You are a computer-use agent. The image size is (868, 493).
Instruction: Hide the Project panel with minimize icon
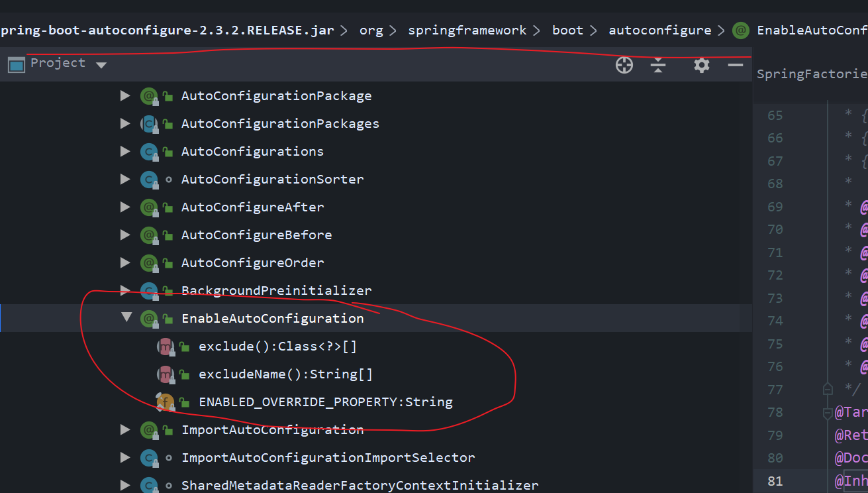click(736, 65)
